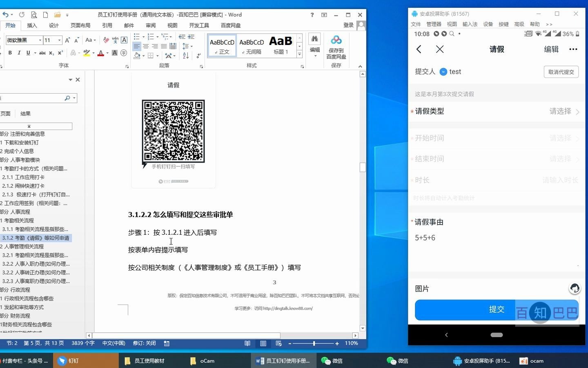Click the Show paragraph marks icon

(x=198, y=56)
